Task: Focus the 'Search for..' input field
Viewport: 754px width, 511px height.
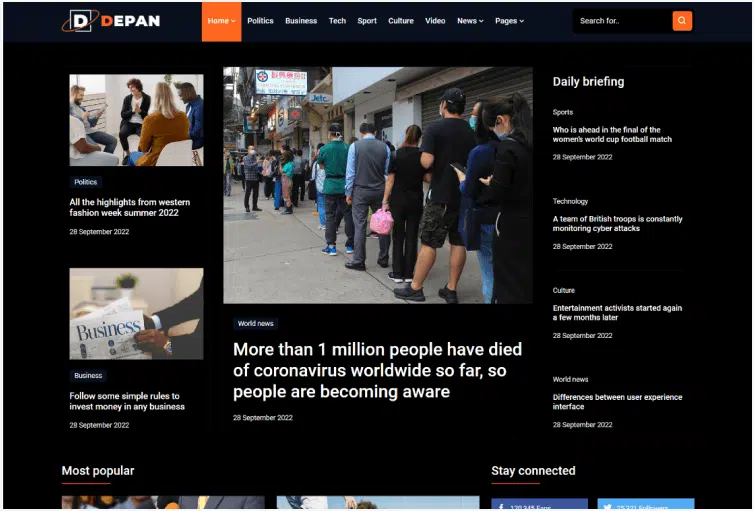Action: point(622,21)
